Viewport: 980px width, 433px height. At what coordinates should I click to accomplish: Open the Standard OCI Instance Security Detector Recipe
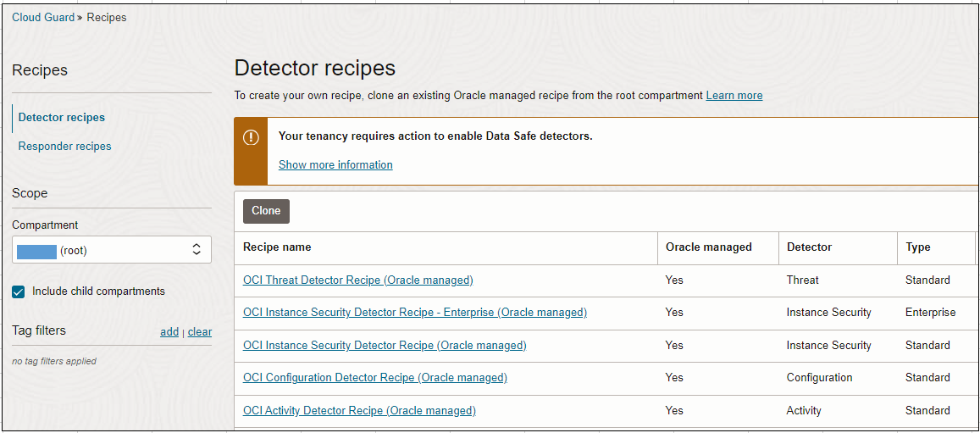385,345
